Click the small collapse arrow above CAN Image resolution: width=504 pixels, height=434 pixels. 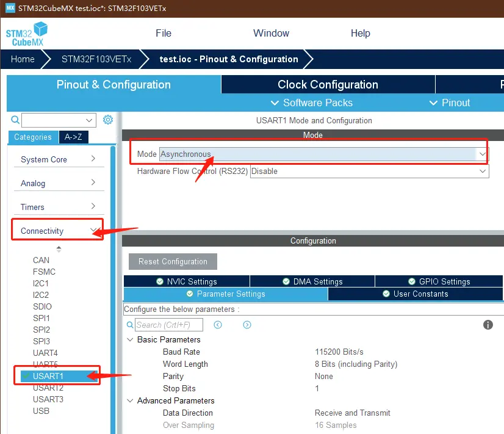[x=59, y=249]
